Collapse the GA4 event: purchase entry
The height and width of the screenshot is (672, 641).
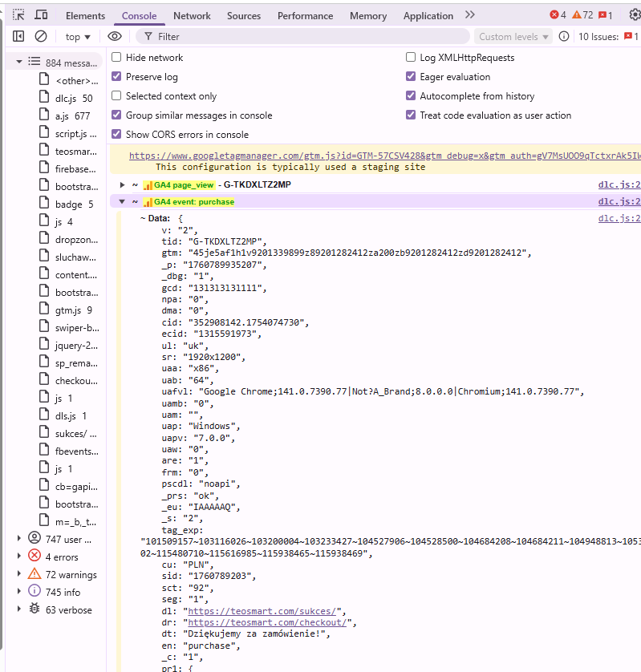122,201
